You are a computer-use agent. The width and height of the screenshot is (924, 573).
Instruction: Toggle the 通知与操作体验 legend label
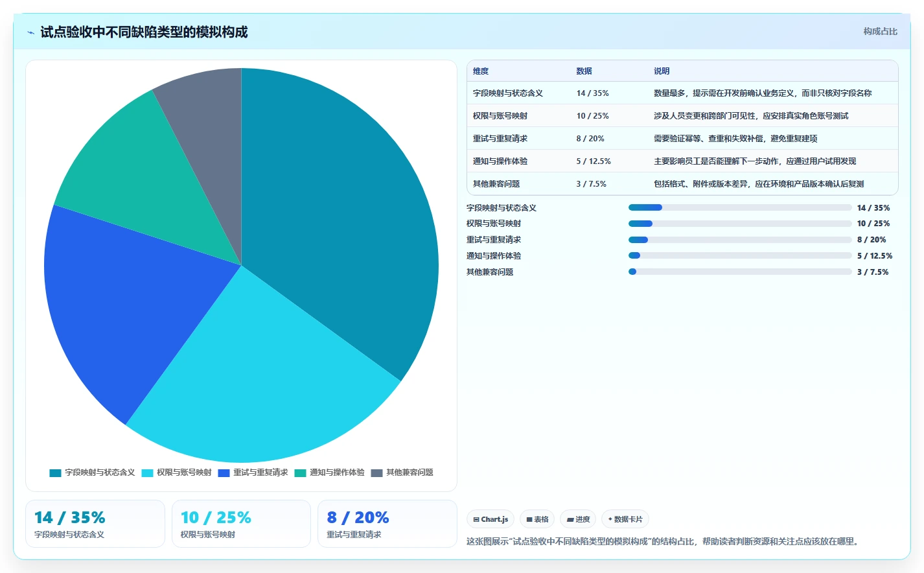[337, 473]
